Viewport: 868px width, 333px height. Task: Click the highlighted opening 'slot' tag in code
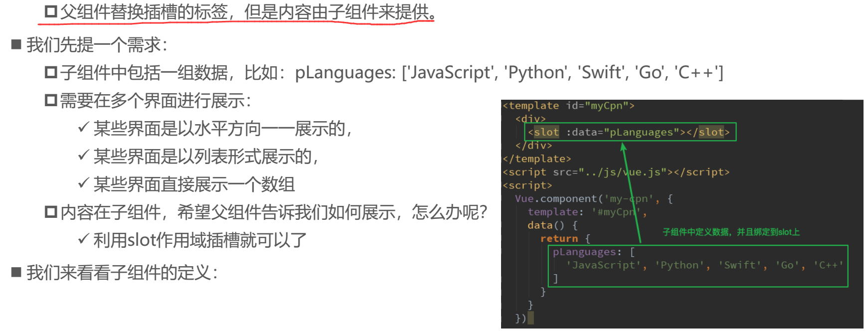coord(546,132)
